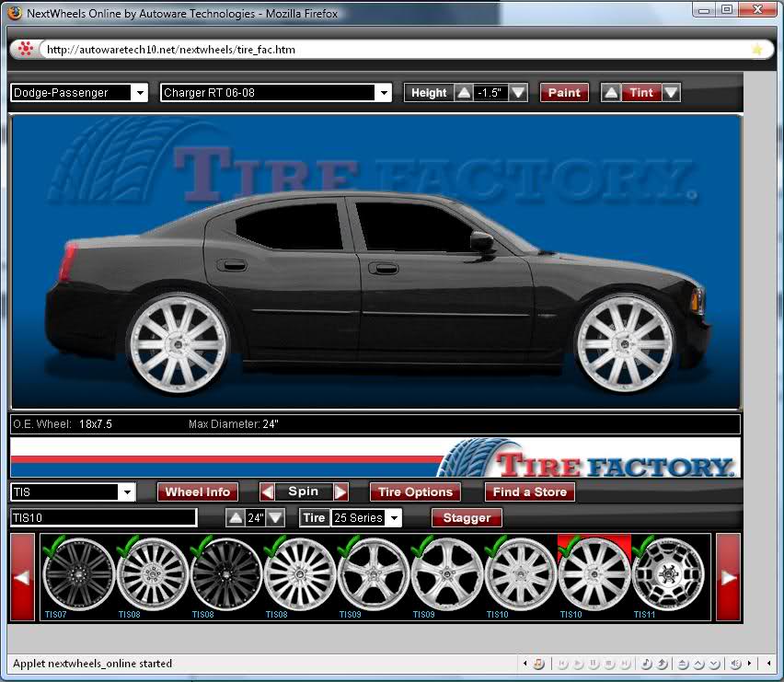784x682 pixels.
Task: Minimize the Firefox window
Action: 704,9
